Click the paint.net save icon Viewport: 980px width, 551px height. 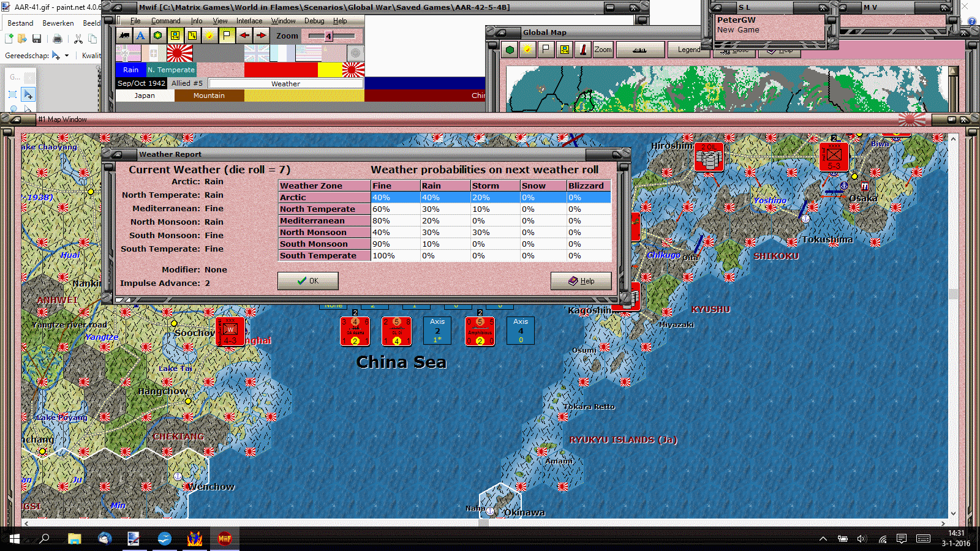tap(37, 39)
